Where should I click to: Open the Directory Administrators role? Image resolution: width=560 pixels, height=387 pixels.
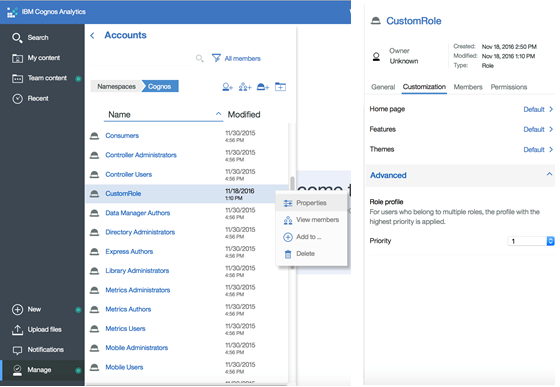140,232
